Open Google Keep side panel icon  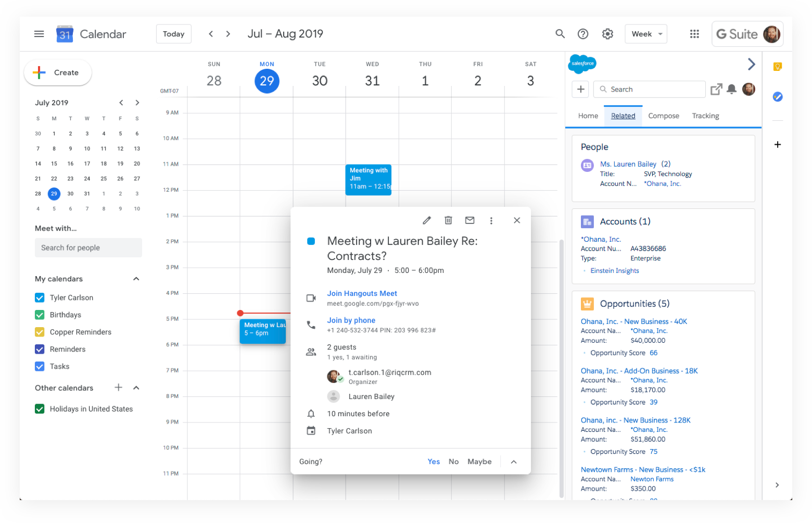coord(778,67)
